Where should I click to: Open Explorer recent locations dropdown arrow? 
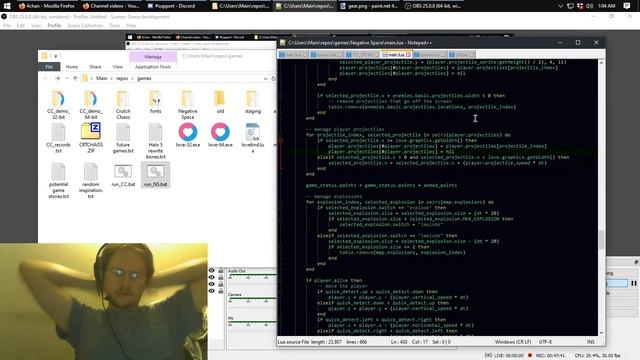[x=67, y=78]
